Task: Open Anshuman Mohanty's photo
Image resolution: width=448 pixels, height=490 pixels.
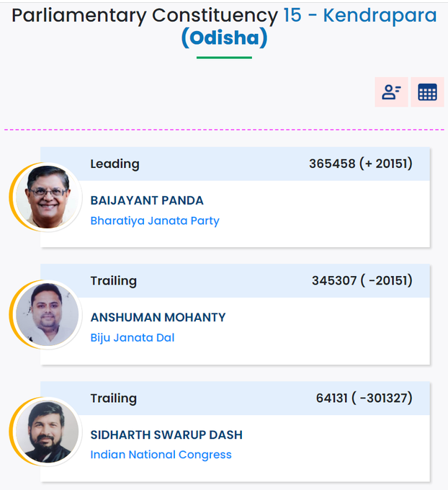Action: (47, 314)
